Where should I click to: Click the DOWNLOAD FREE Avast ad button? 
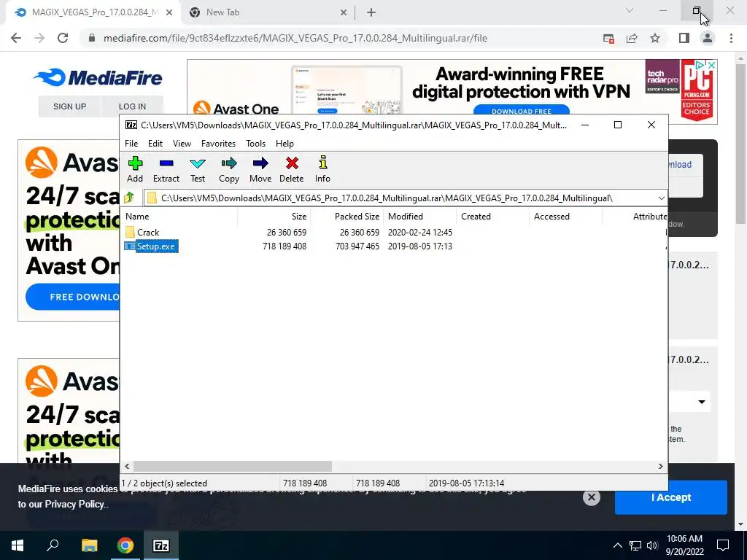521,110
